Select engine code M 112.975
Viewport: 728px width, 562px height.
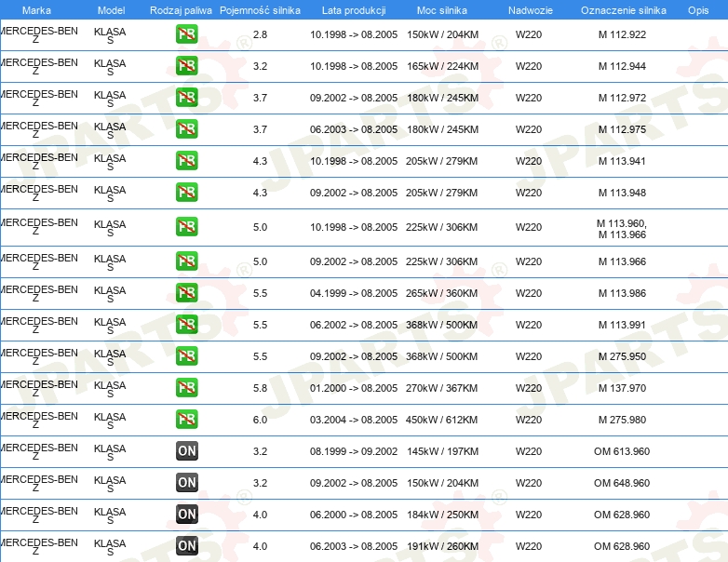point(622,129)
